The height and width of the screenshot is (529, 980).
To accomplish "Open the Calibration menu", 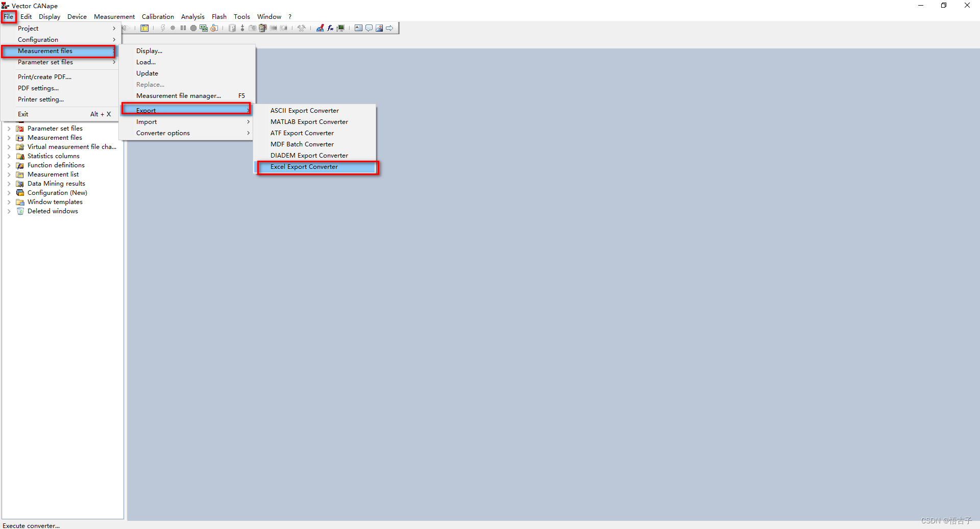I will click(158, 17).
